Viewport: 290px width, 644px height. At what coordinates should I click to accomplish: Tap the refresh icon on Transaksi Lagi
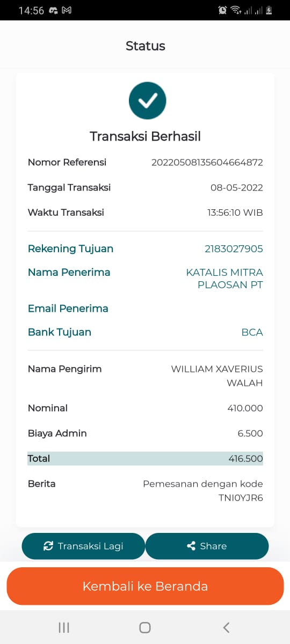[48, 546]
